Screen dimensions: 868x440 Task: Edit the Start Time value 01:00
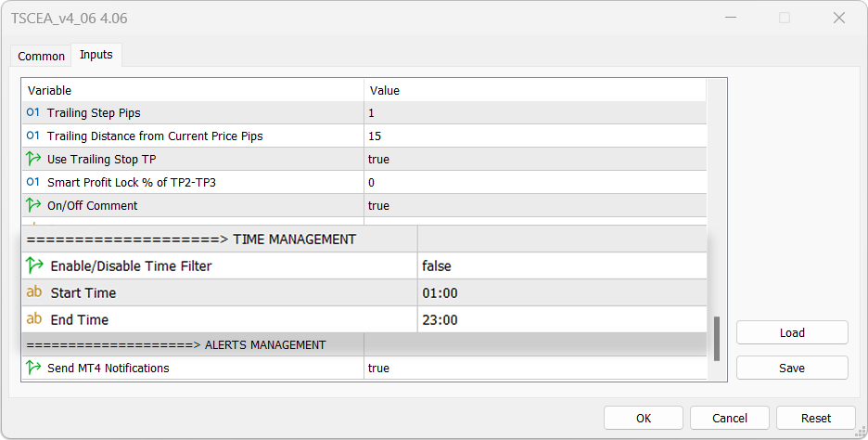coord(561,293)
